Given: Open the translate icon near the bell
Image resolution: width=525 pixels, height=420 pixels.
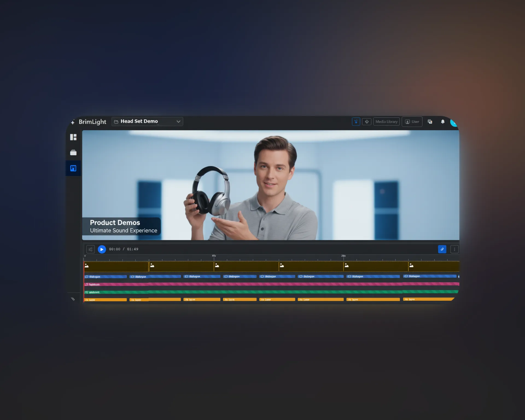Looking at the screenshot, I should coord(430,122).
